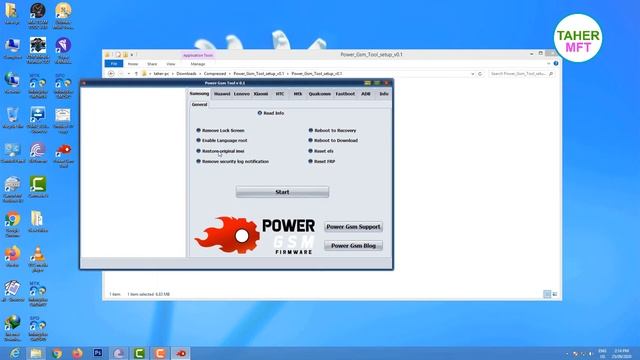The image size is (640, 360).
Task: Click File Explorer in the taskbar
Action: pyautogui.click(x=36, y=353)
